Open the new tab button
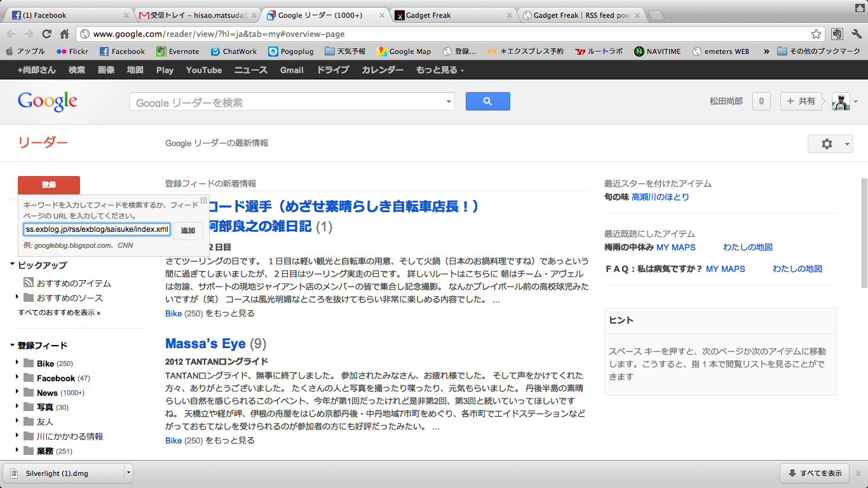868x488 pixels. pos(656,15)
